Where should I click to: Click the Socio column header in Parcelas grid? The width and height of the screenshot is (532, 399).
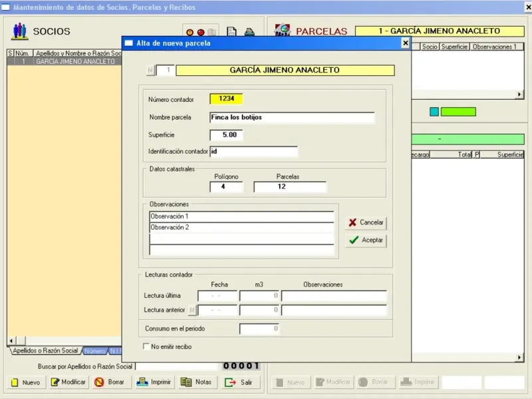(430, 47)
